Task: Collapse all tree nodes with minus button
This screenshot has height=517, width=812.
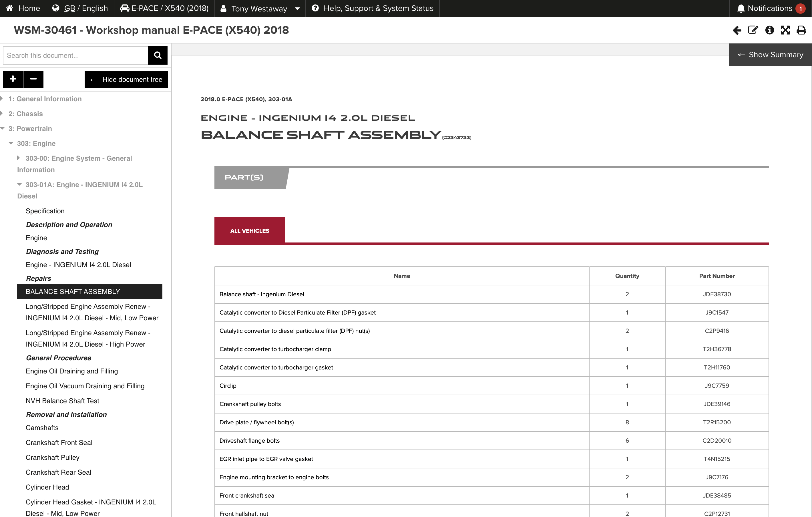Action: (33, 79)
